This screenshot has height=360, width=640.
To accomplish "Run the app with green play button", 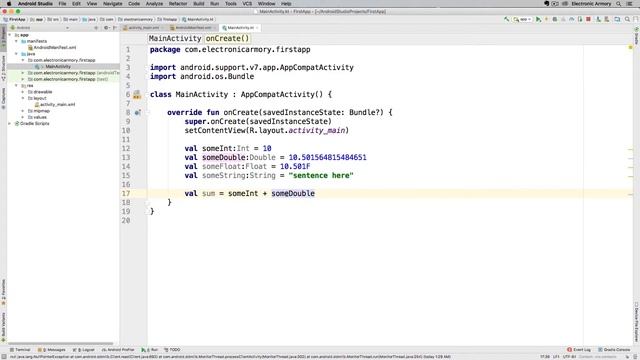I will click(x=538, y=19).
